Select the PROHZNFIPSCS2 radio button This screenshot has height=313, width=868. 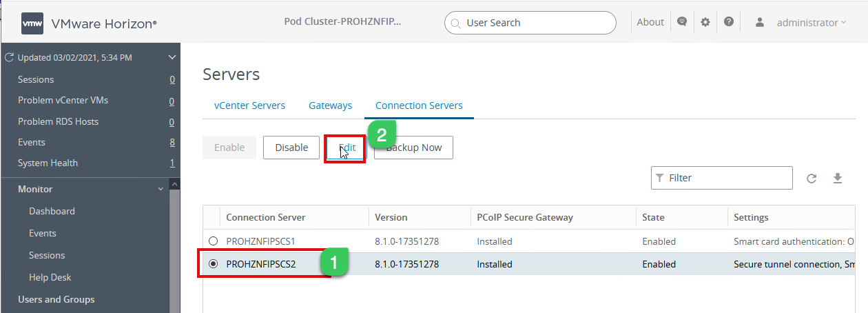(214, 264)
